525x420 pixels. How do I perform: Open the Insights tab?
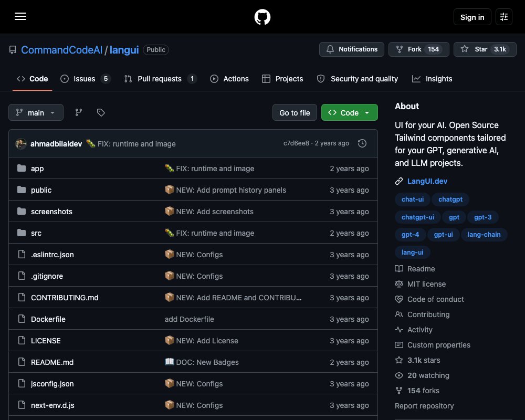click(432, 79)
